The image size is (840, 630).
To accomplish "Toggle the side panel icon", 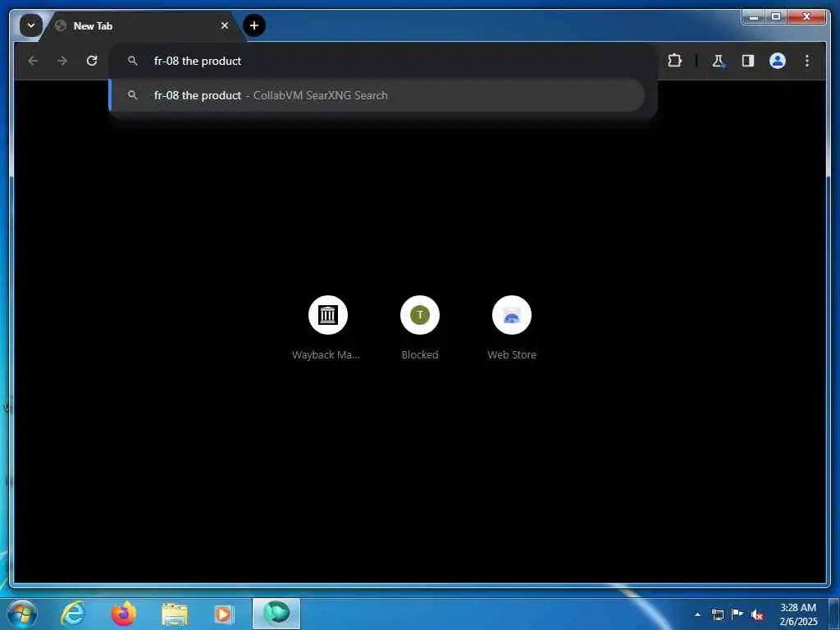I will coord(748,61).
